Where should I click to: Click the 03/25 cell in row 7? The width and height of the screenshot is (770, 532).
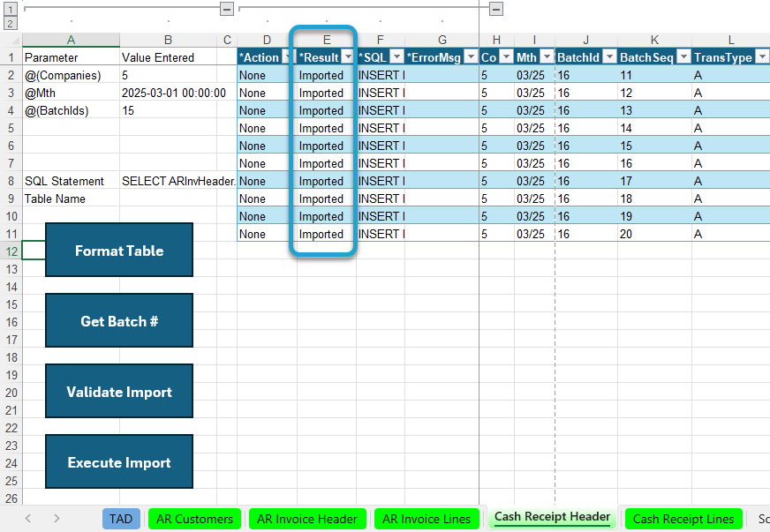(534, 163)
